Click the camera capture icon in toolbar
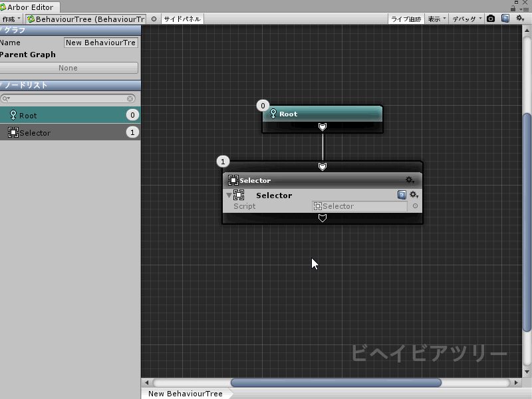 click(x=491, y=19)
